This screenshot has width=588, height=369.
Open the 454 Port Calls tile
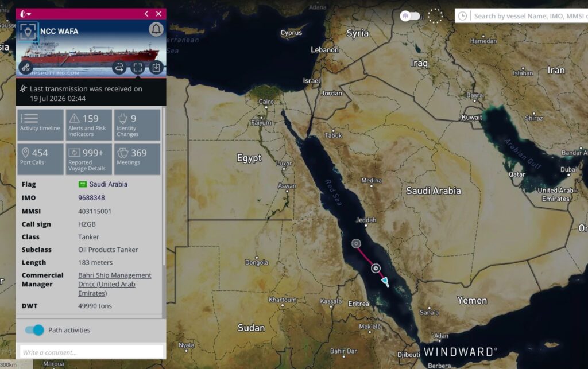pyautogui.click(x=40, y=159)
